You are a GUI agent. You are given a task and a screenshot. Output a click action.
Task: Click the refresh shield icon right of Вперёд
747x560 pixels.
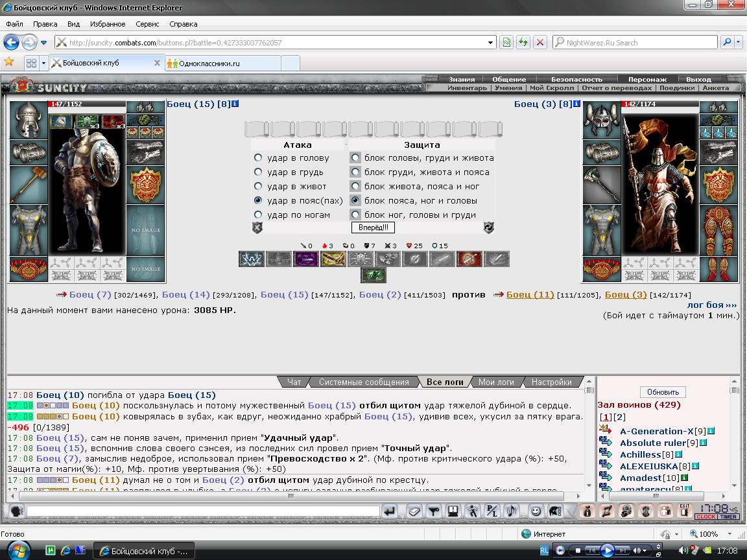(489, 227)
